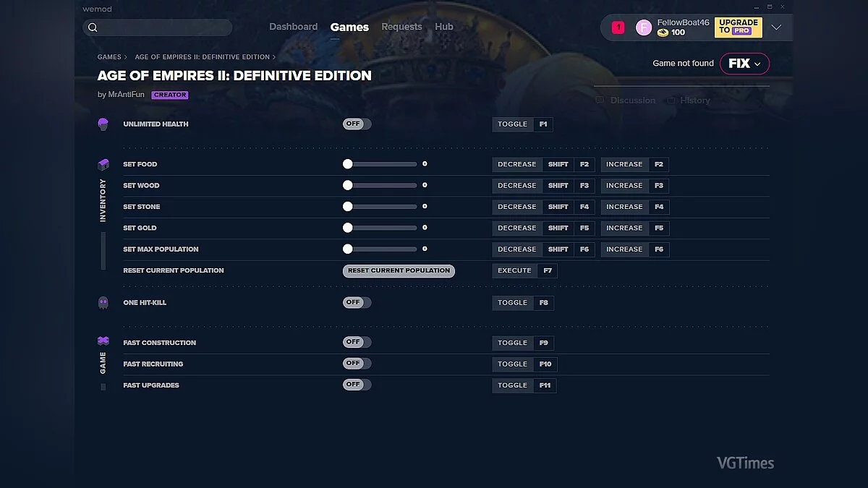This screenshot has height=488, width=868.
Task: Click the Set Stone slider handle
Action: (x=348, y=206)
